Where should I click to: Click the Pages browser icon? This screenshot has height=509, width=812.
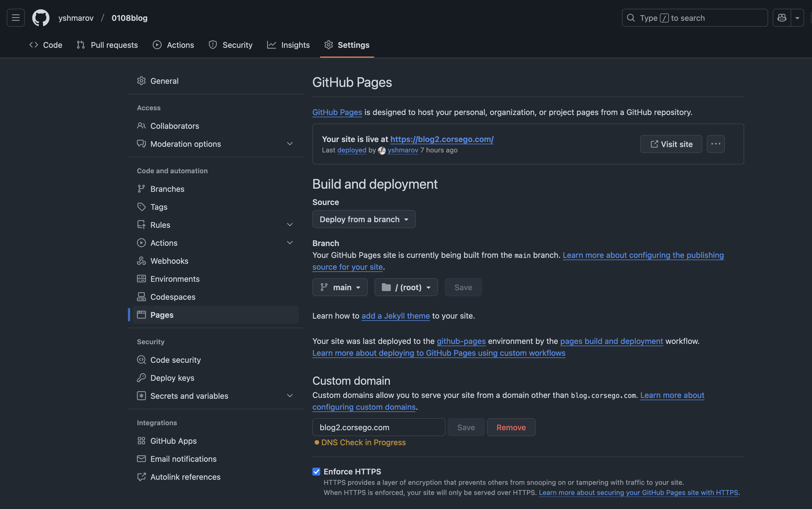point(141,315)
